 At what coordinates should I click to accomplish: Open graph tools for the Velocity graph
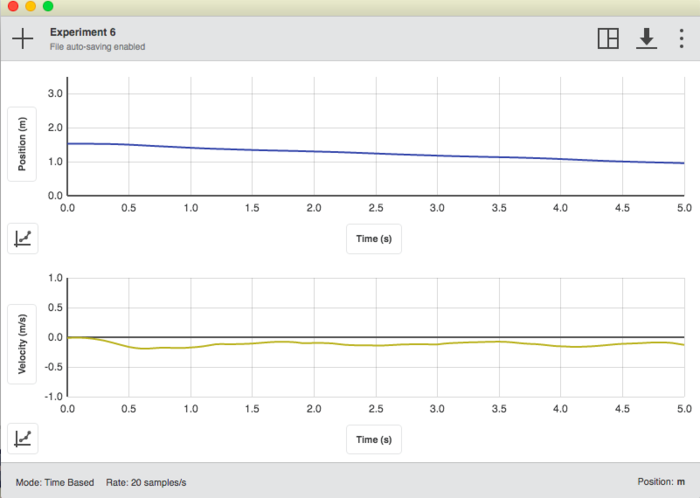[22, 438]
